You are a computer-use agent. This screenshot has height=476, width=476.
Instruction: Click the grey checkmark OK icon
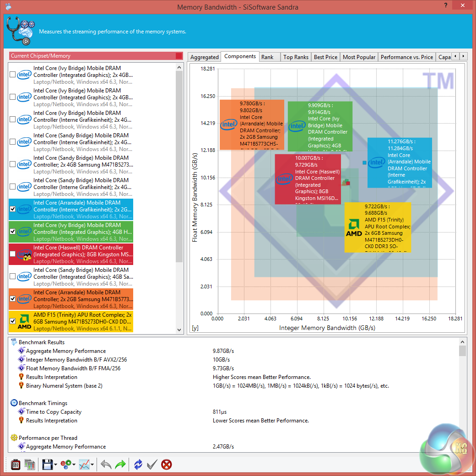click(152, 465)
